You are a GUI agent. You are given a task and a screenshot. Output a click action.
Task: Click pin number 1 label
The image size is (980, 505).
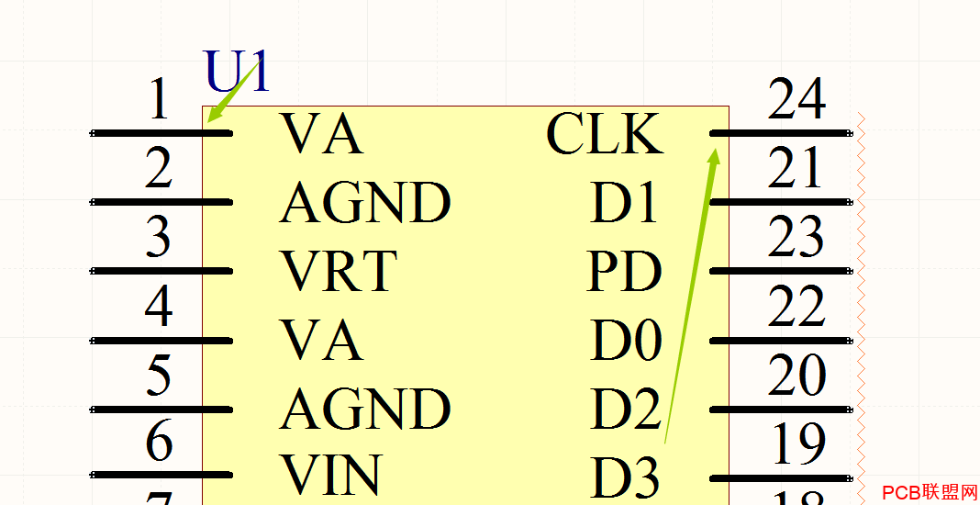[159, 99]
